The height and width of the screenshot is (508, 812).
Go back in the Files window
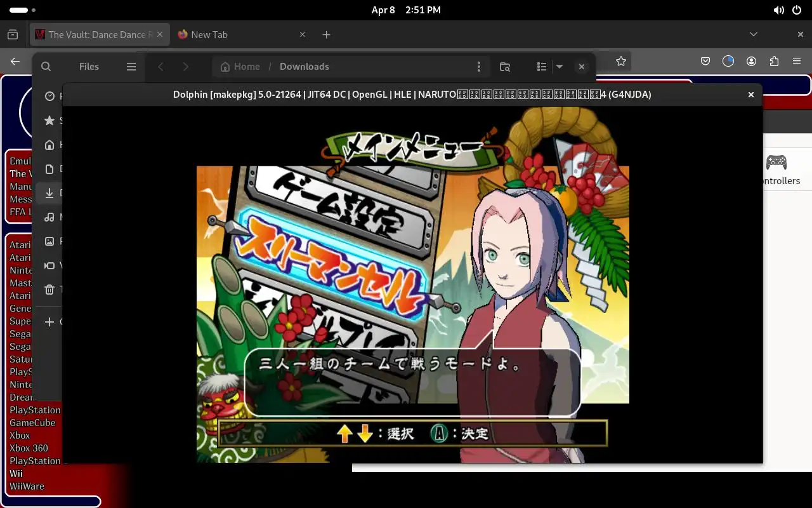coord(161,67)
